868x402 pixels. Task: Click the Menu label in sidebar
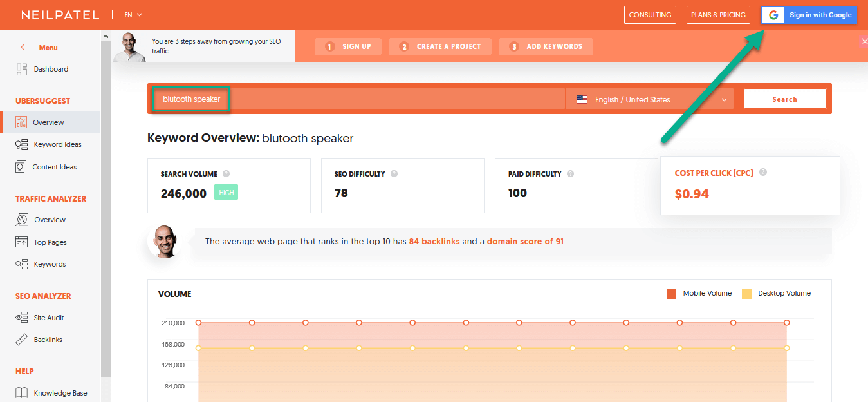[x=48, y=48]
